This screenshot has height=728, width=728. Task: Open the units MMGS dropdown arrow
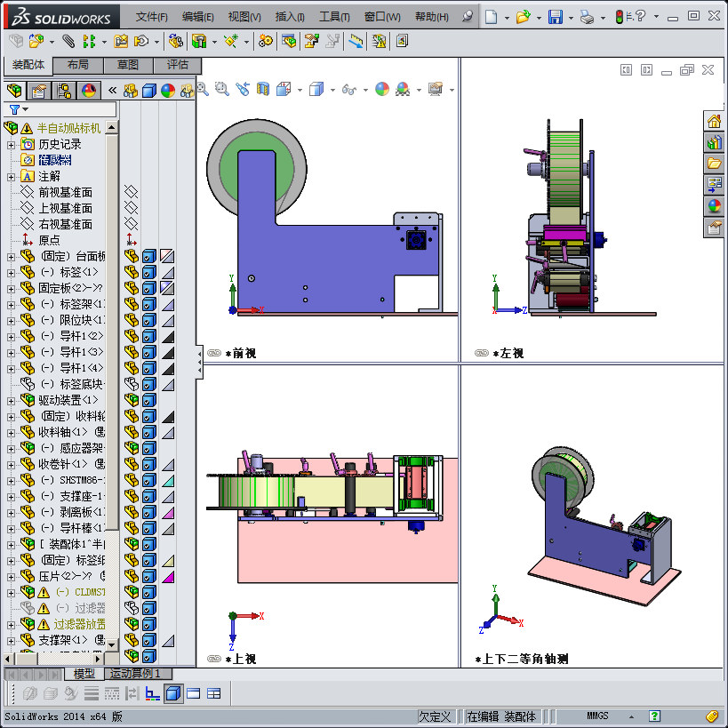point(631,716)
